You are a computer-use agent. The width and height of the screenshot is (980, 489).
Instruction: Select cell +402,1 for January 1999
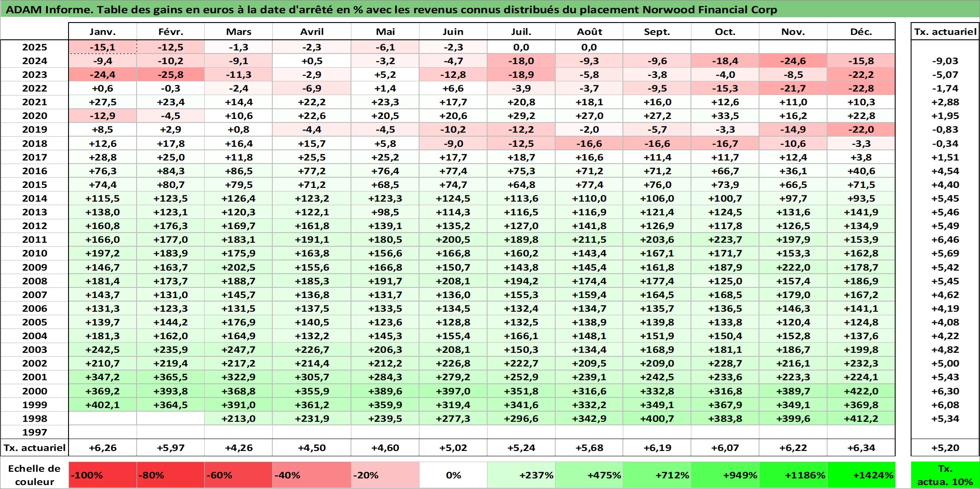[103, 405]
